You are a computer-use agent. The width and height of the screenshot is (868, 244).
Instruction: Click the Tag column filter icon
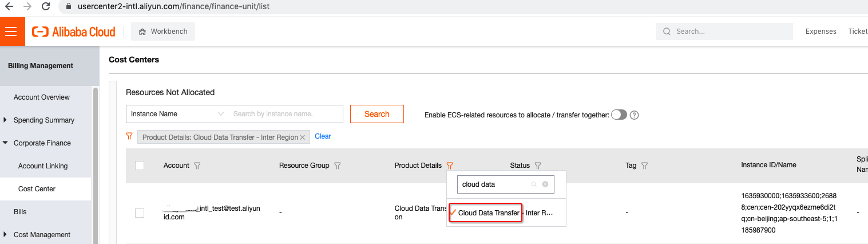click(645, 166)
